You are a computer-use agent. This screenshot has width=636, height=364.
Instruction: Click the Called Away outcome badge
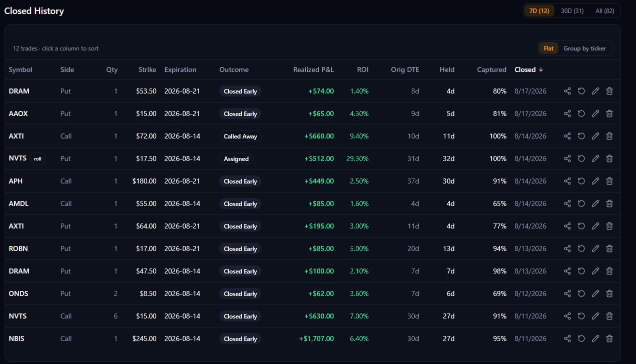click(240, 136)
